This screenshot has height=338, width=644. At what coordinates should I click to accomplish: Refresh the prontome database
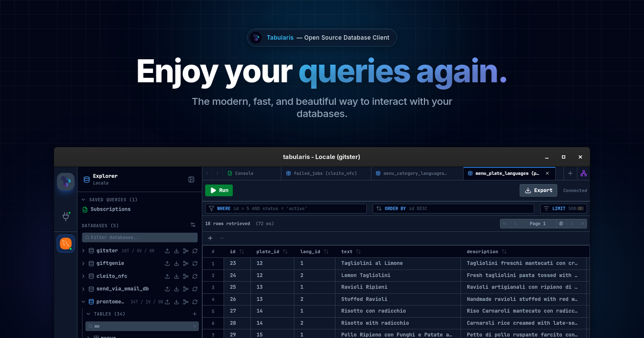tap(195, 302)
